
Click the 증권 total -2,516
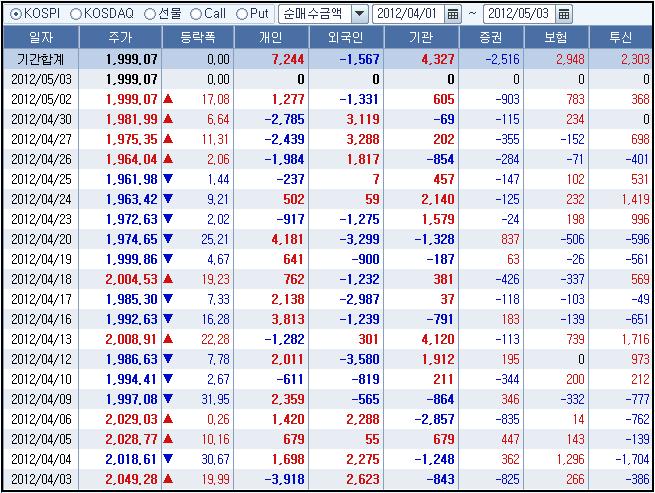(503, 59)
